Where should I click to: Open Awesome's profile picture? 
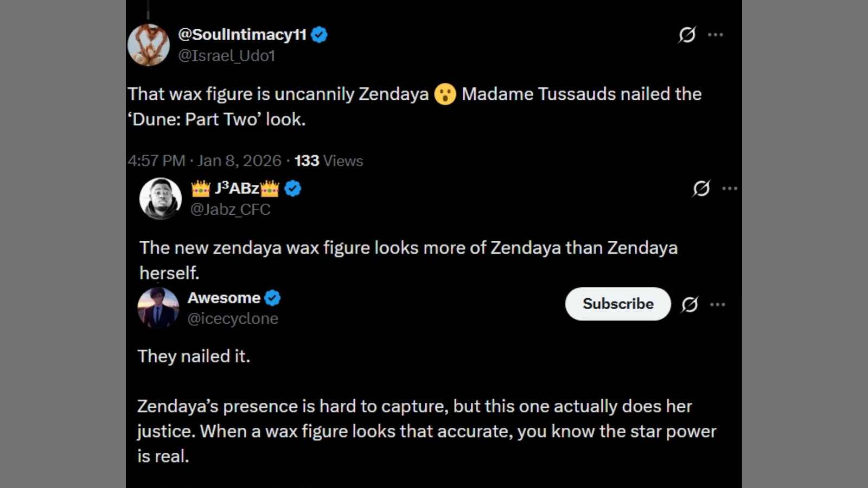tap(157, 308)
